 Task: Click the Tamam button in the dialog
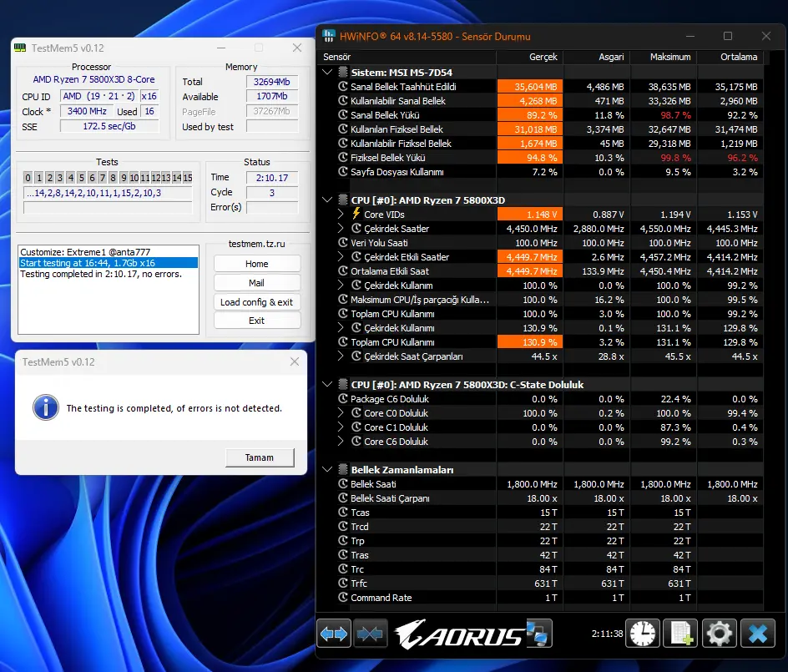click(260, 457)
